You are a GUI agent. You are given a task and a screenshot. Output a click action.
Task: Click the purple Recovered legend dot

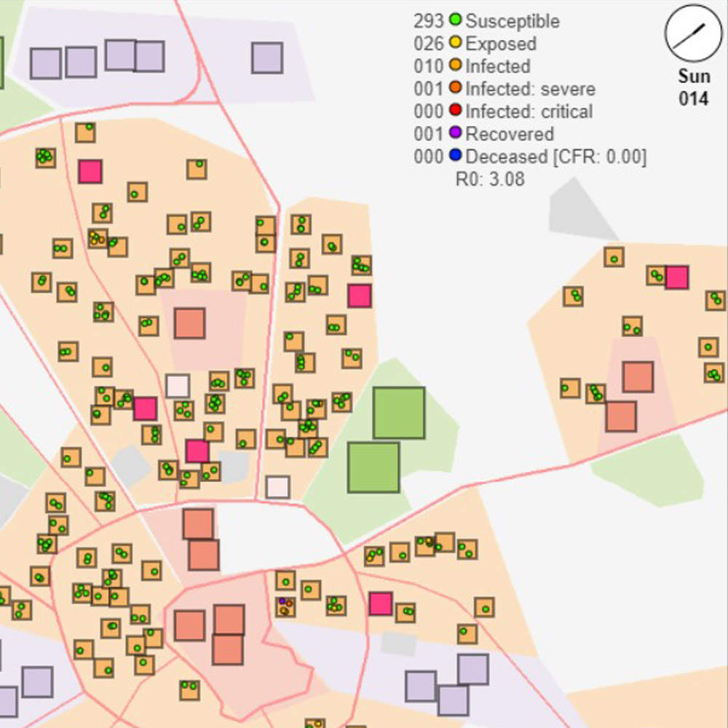pyautogui.click(x=456, y=134)
